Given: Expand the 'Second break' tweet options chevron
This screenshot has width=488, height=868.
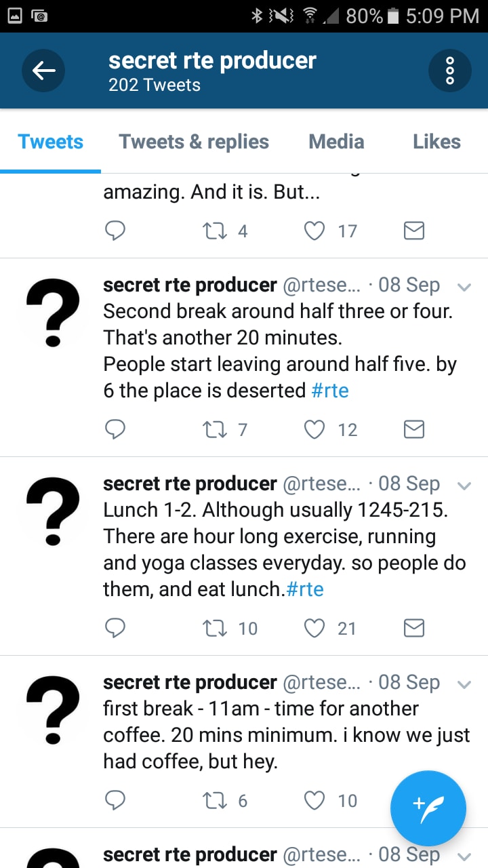Looking at the screenshot, I should coord(464,287).
